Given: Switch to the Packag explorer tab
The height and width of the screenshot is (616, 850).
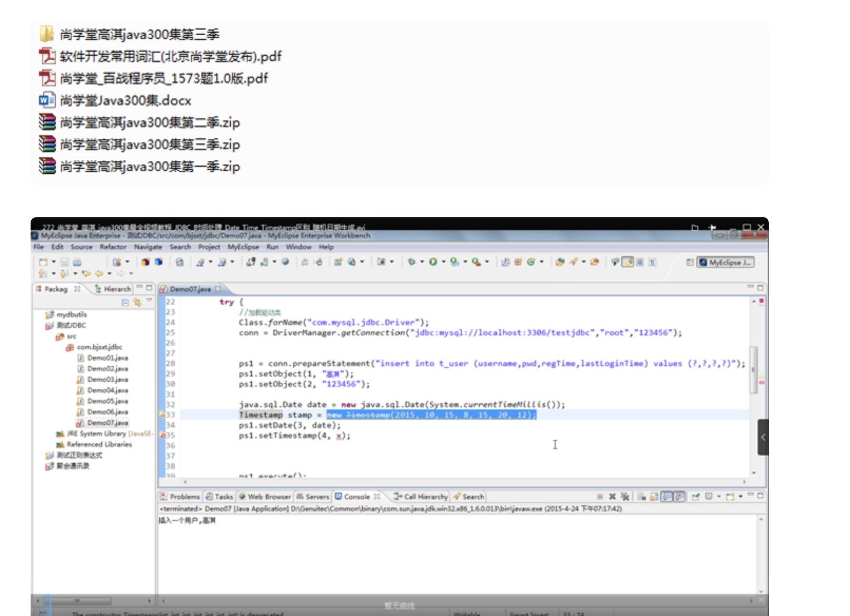Looking at the screenshot, I should (56, 289).
